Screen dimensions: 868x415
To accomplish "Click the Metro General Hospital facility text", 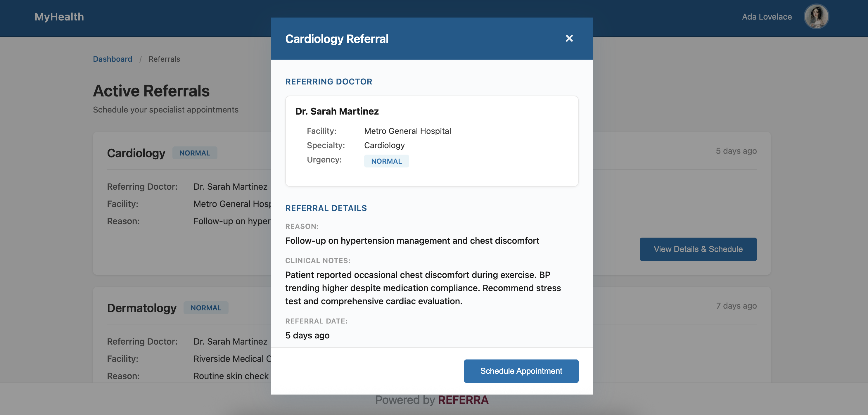I will (x=407, y=131).
